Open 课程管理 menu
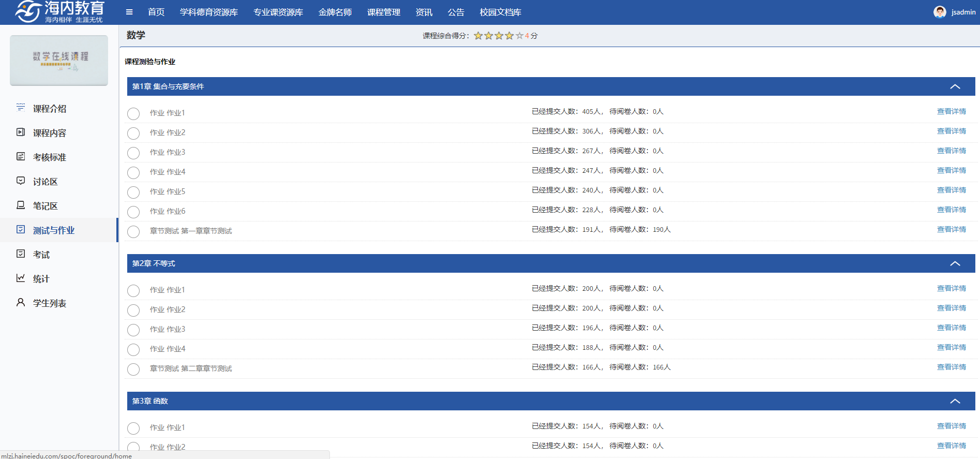980x459 pixels. pyautogui.click(x=384, y=12)
